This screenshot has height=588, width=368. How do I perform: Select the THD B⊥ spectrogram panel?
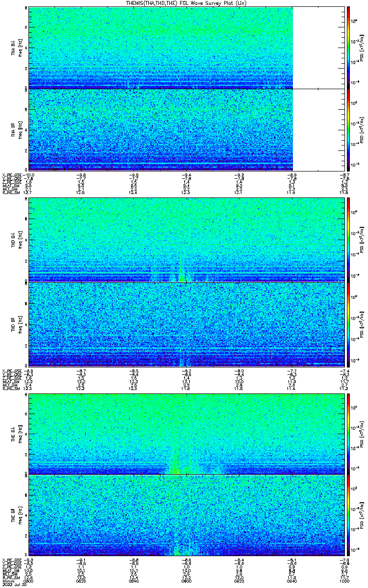coord(186,240)
